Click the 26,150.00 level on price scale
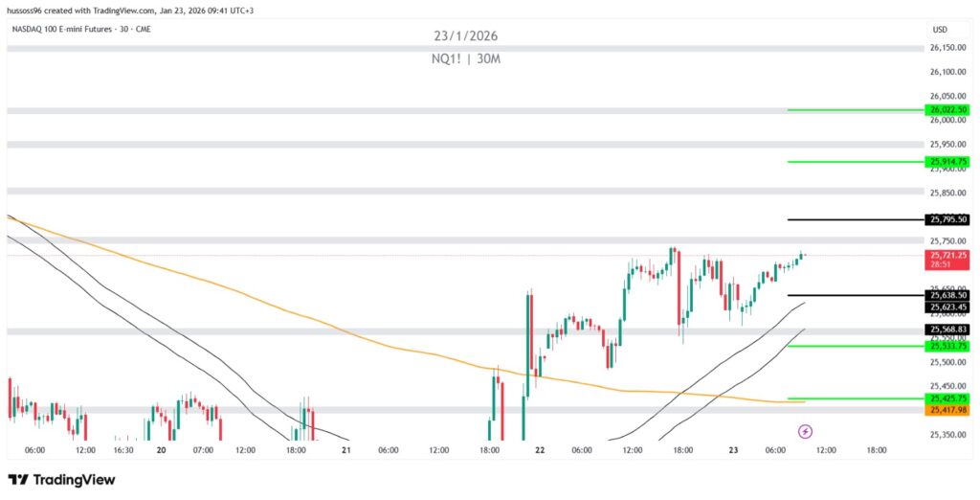This screenshot has width=980, height=500. pos(946,47)
